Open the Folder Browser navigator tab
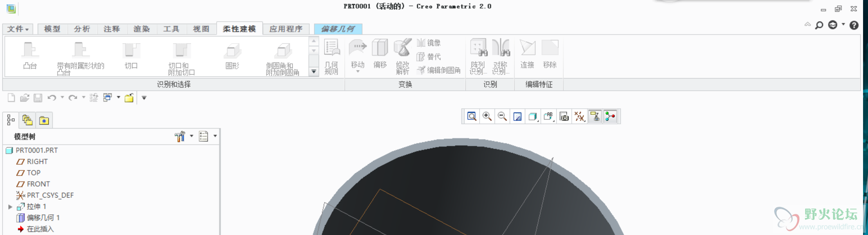The image size is (868, 235). pyautogui.click(x=27, y=120)
